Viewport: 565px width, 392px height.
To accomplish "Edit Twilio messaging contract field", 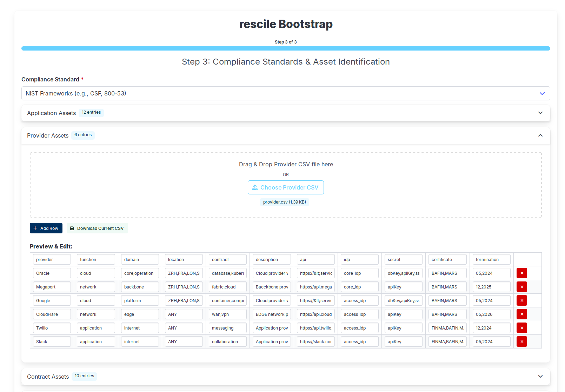I will pos(227,328).
